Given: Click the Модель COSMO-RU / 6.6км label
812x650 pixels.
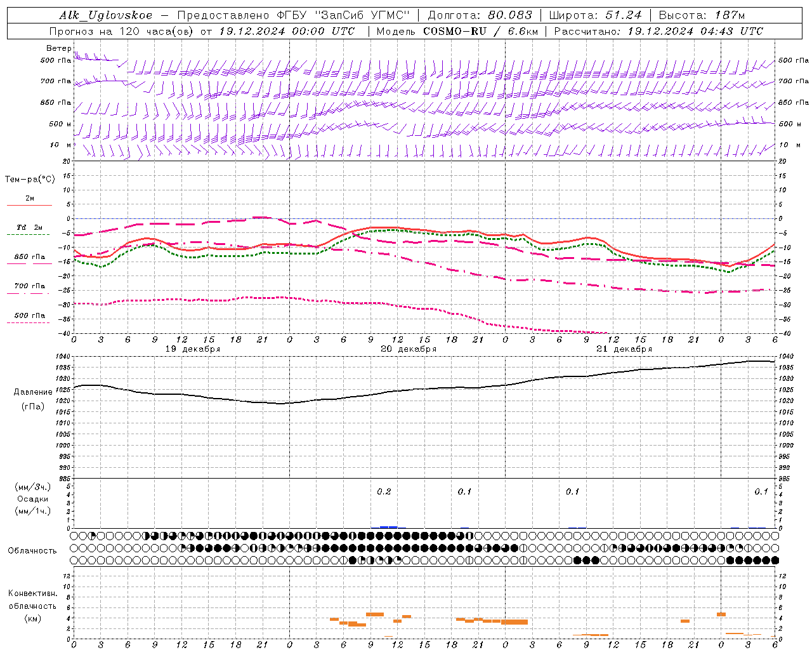Looking at the screenshot, I should [x=457, y=31].
